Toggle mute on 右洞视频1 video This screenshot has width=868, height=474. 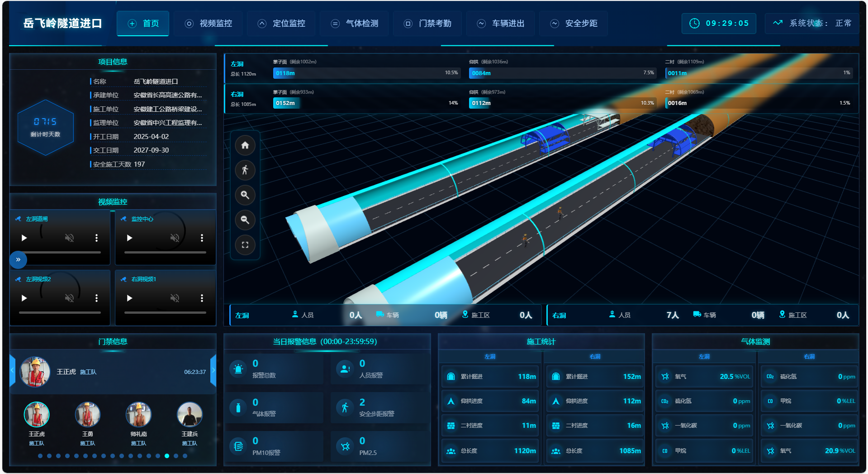pyautogui.click(x=175, y=298)
